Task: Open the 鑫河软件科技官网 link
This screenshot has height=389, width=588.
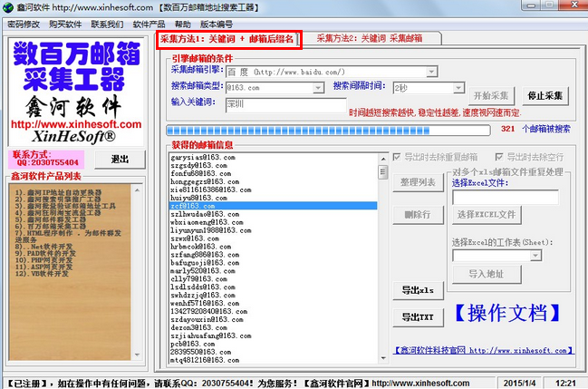Action: click(484, 350)
